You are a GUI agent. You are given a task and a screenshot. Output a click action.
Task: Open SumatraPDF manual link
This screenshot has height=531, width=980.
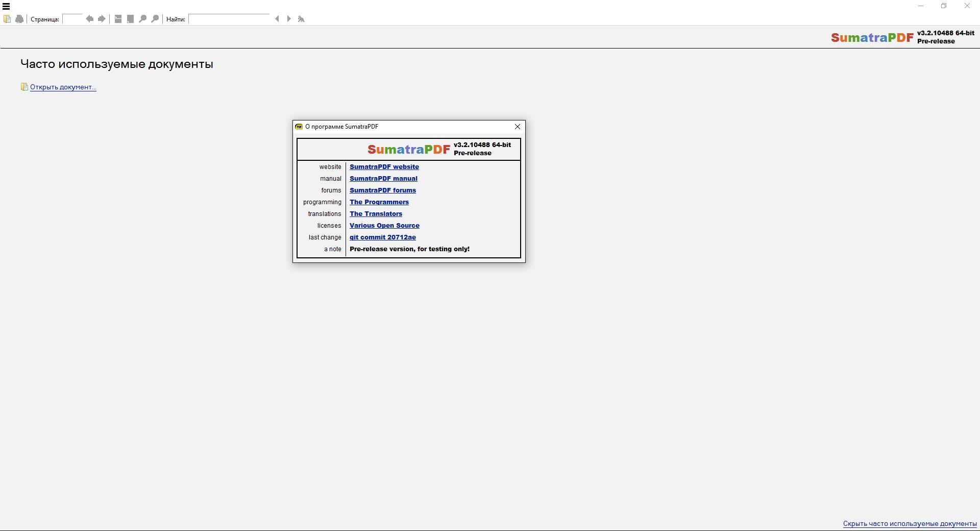point(383,179)
